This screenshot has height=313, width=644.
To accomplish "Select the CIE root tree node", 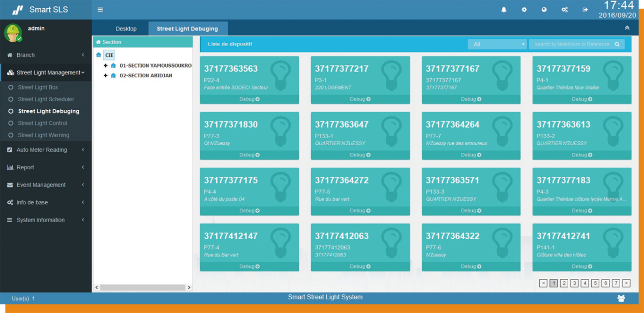I will [109, 55].
